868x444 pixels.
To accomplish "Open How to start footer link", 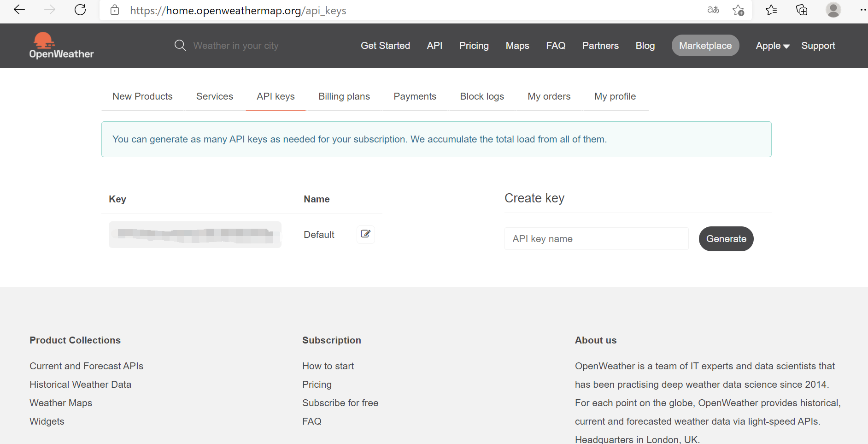I will pyautogui.click(x=328, y=366).
